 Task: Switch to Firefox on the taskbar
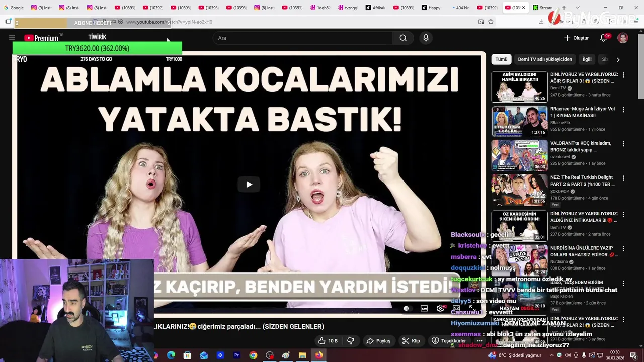(x=319, y=355)
